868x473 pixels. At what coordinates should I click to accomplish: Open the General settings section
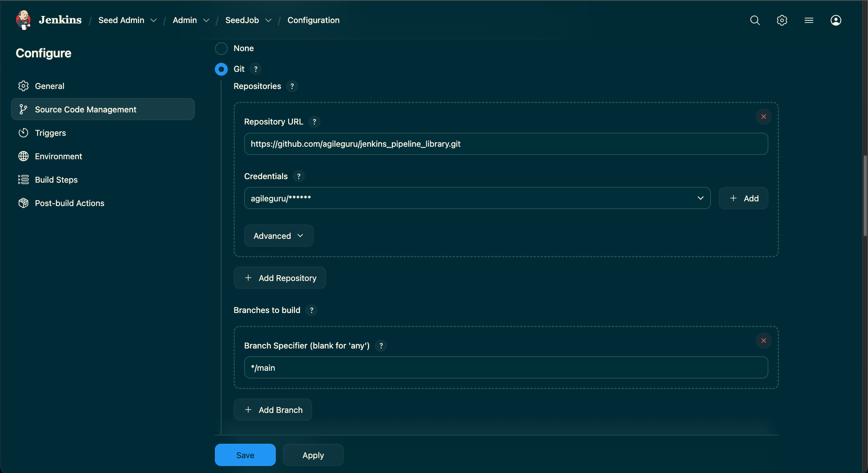click(x=50, y=86)
